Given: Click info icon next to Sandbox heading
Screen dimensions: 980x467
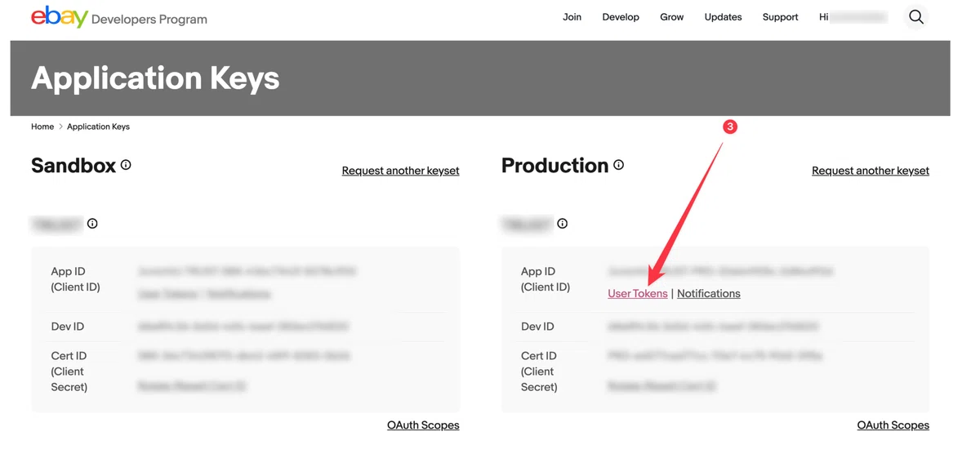Looking at the screenshot, I should (x=126, y=165).
